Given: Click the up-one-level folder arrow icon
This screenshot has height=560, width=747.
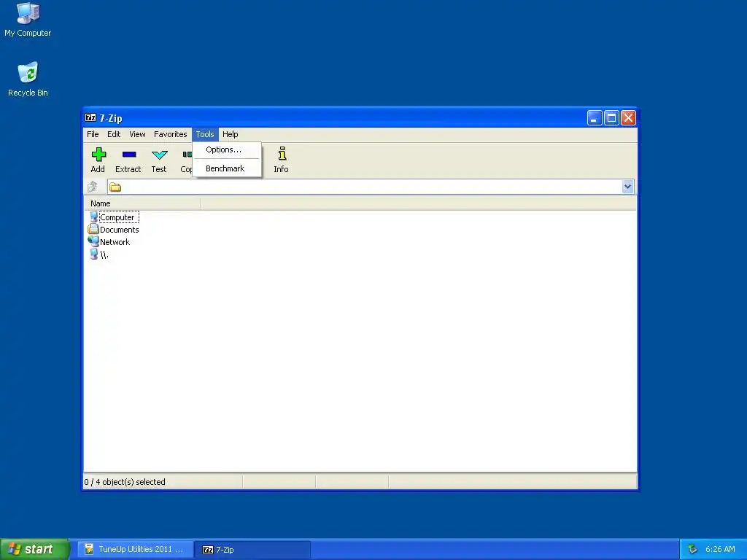Looking at the screenshot, I should click(x=93, y=187).
